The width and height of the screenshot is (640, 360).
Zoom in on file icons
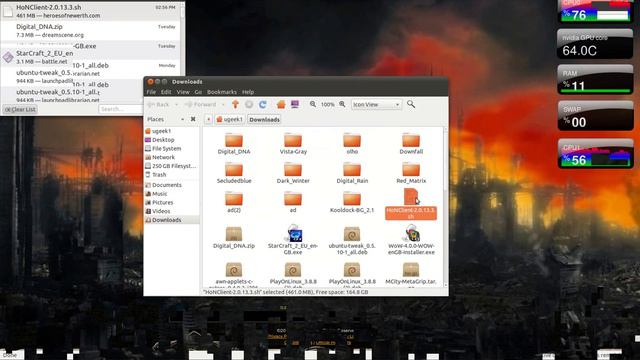click(342, 104)
